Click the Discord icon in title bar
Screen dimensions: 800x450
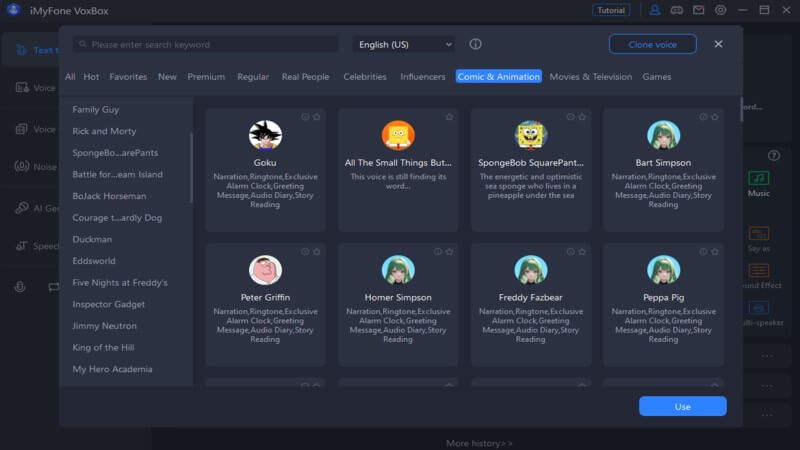(677, 10)
